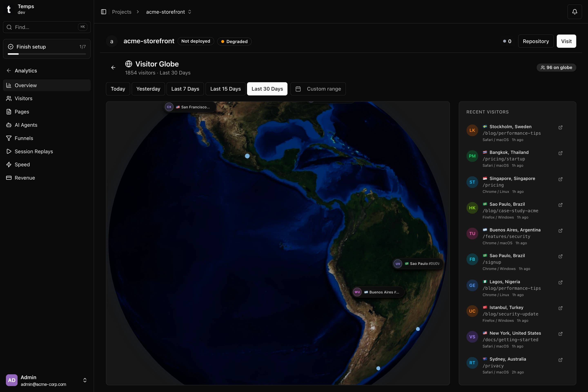
Task: Open the Sydney, Australia external link icon
Action: click(560, 360)
